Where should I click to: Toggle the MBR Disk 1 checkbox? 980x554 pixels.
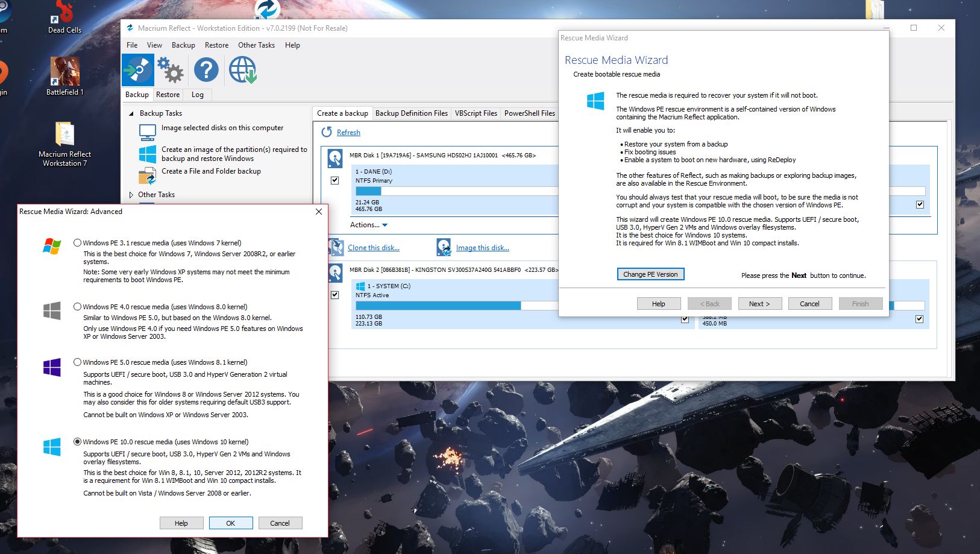[335, 180]
